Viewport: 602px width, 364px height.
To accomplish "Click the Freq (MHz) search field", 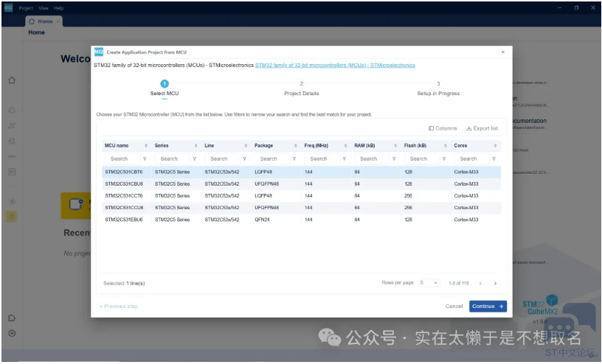I will tap(322, 159).
